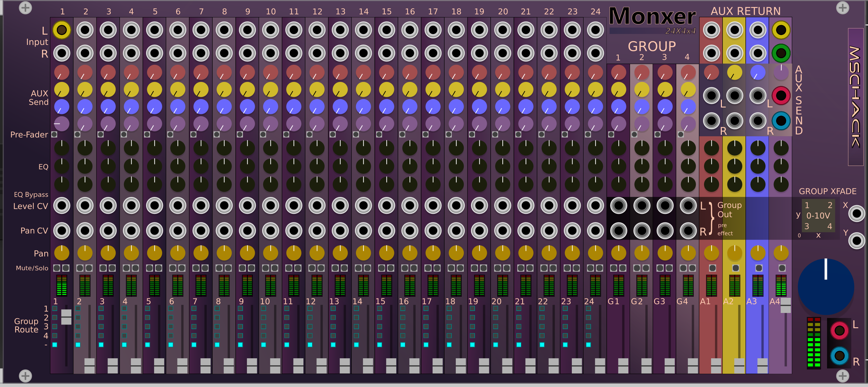Click the Aux Send 4 purple master knob

781,72
